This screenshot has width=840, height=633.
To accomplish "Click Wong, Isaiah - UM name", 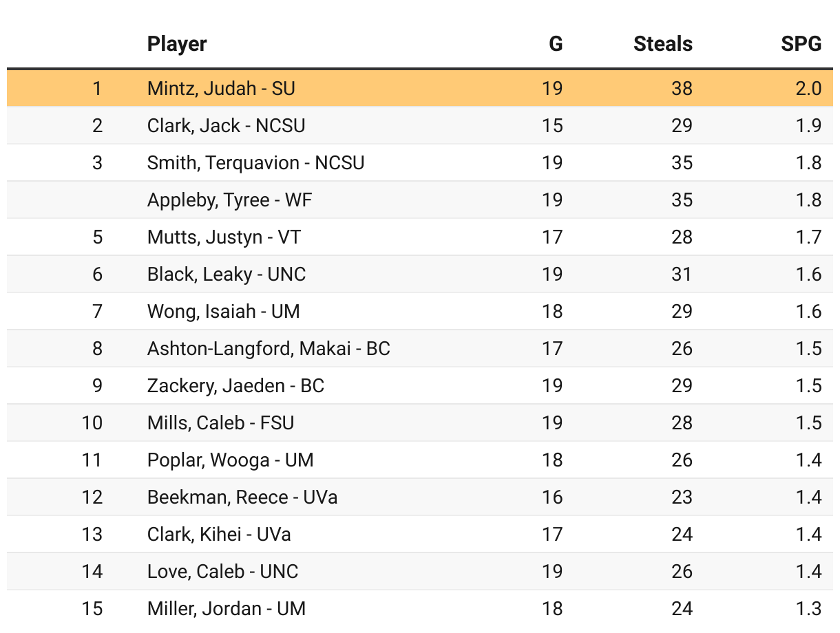I will tap(223, 311).
